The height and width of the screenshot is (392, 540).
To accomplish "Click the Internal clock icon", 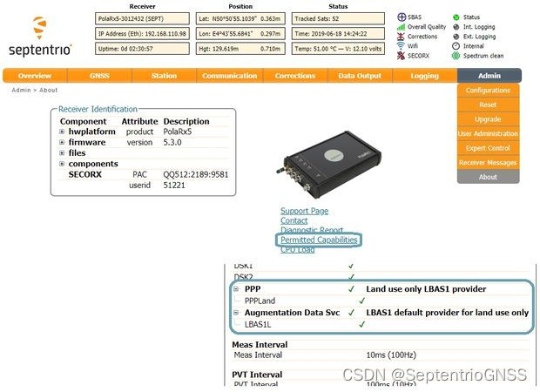I will 456,46.
